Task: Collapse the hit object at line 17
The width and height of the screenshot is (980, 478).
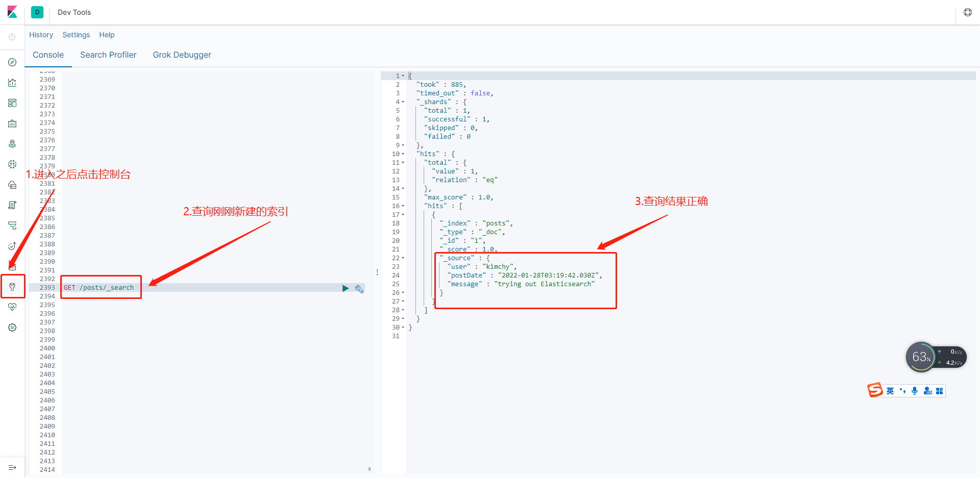Action: point(403,214)
